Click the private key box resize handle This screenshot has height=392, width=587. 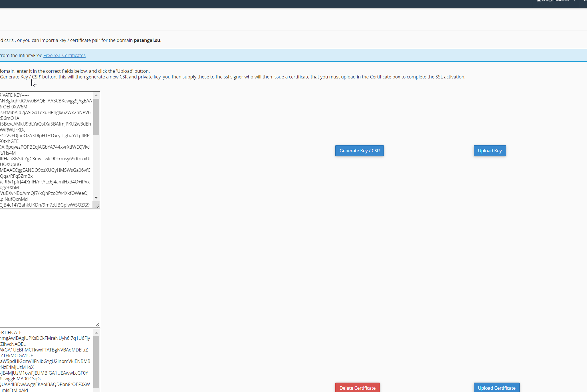coord(97,206)
